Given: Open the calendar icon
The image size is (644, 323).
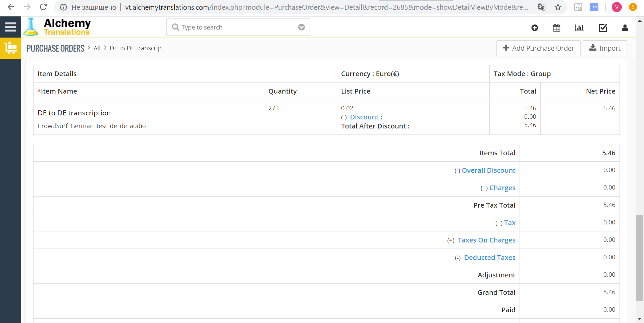Looking at the screenshot, I should [x=556, y=28].
